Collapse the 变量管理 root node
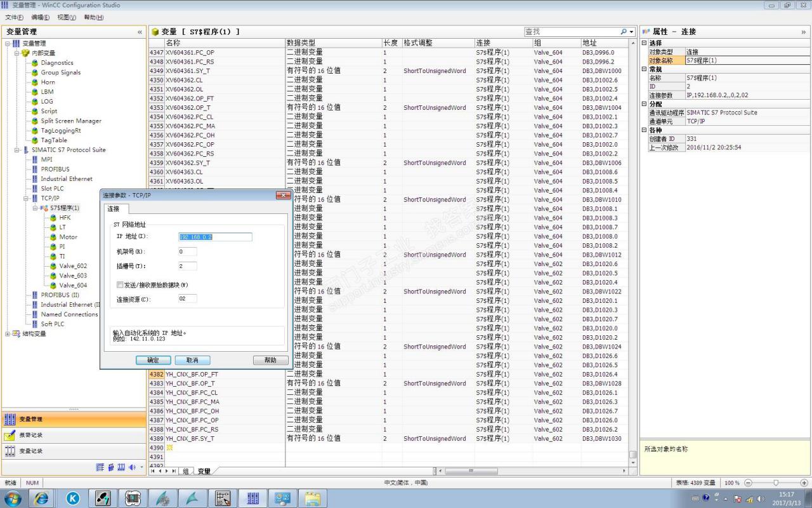This screenshot has height=508, width=812. click(8, 43)
